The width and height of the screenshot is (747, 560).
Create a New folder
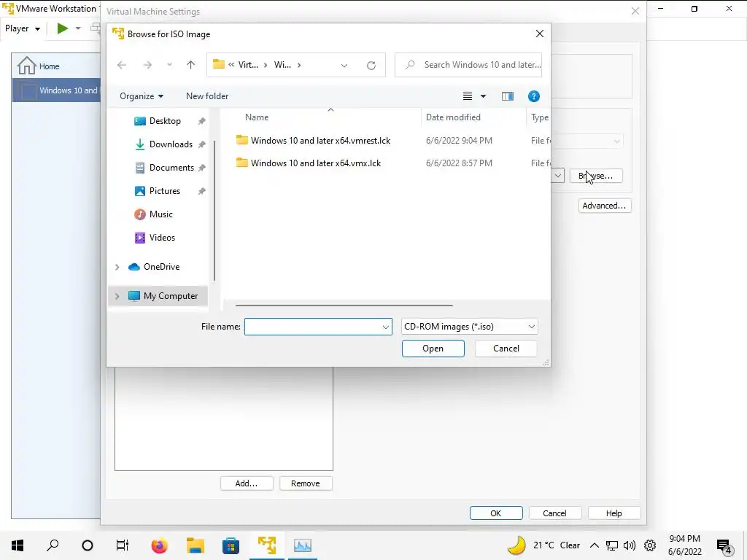pyautogui.click(x=207, y=96)
